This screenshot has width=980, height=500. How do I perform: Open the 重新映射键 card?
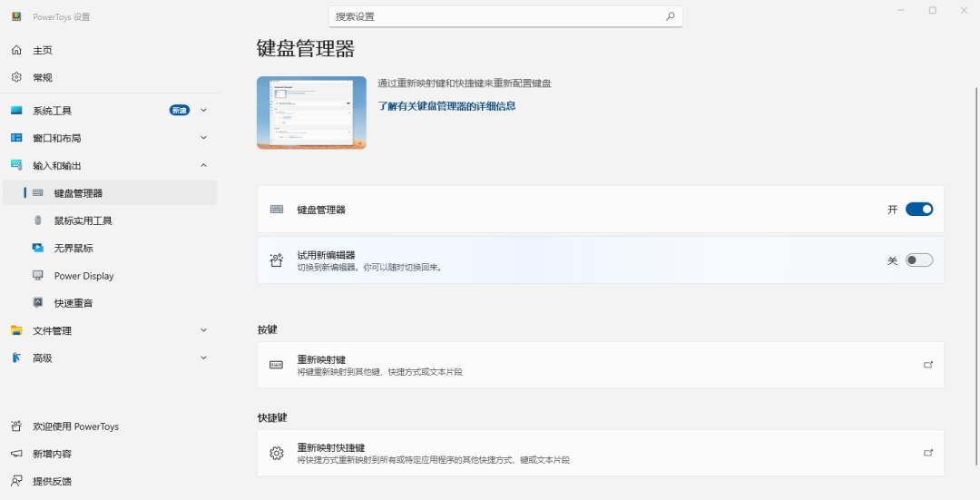[601, 365]
